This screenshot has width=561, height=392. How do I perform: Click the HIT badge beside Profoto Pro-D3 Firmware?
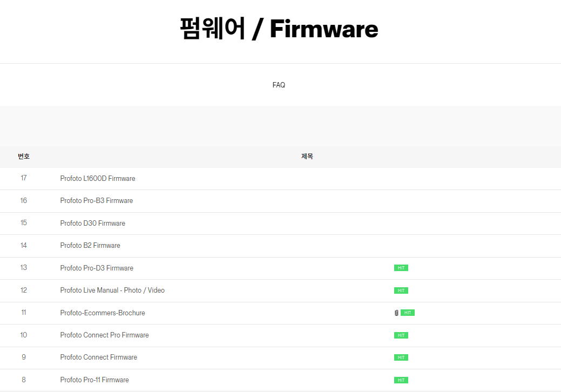tap(401, 268)
